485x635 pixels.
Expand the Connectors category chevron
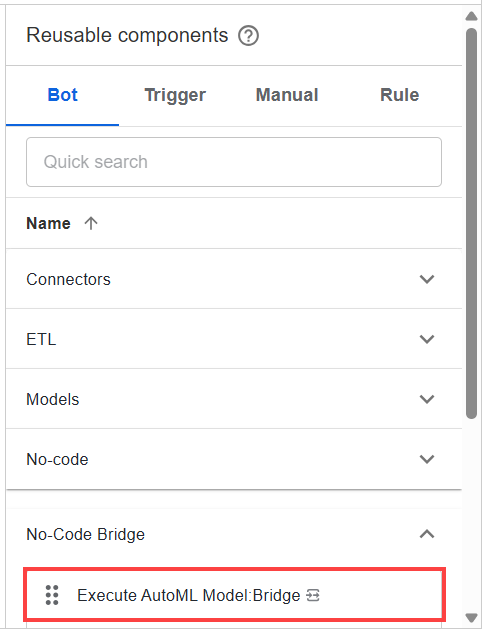click(x=427, y=279)
